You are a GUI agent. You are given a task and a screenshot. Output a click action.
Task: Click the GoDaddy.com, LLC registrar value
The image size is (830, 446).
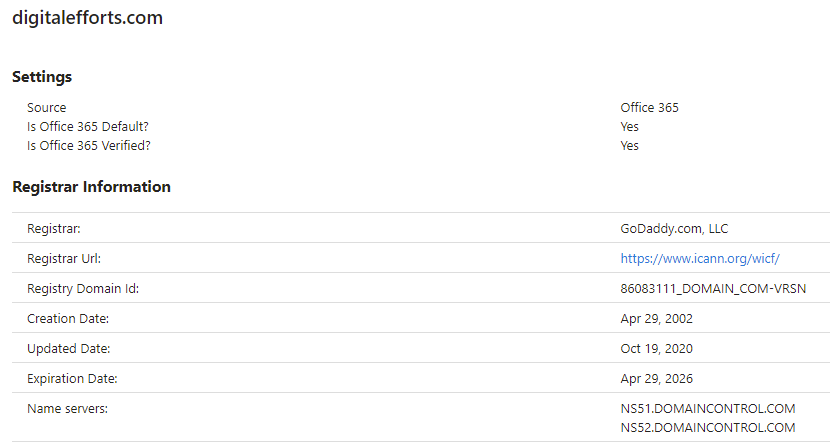click(x=674, y=229)
